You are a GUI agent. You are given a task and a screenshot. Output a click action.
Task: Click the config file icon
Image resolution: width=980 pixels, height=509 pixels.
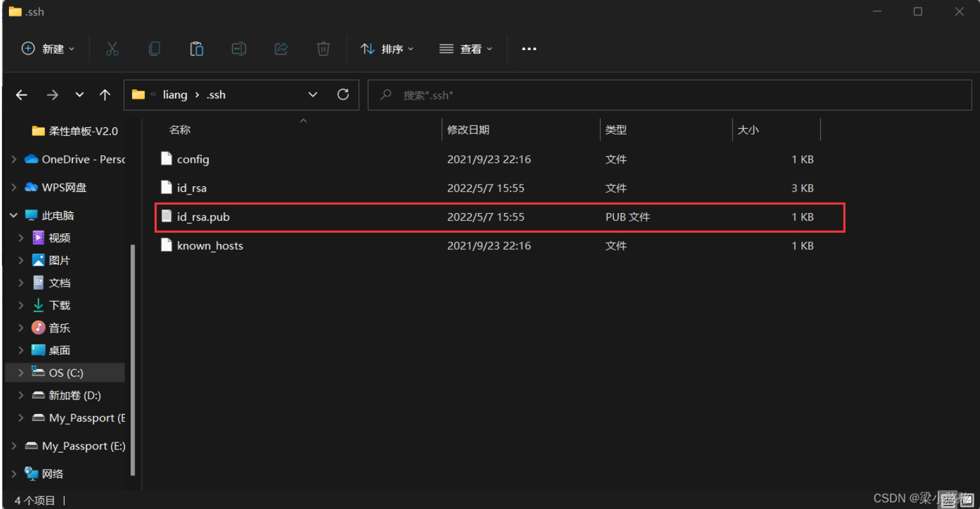tap(166, 158)
